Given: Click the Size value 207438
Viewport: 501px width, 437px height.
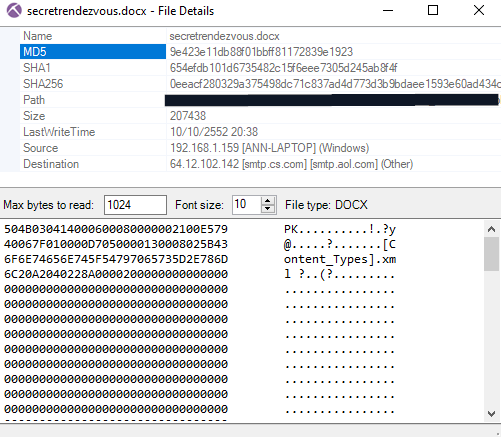Looking at the screenshot, I should pyautogui.click(x=188, y=116).
